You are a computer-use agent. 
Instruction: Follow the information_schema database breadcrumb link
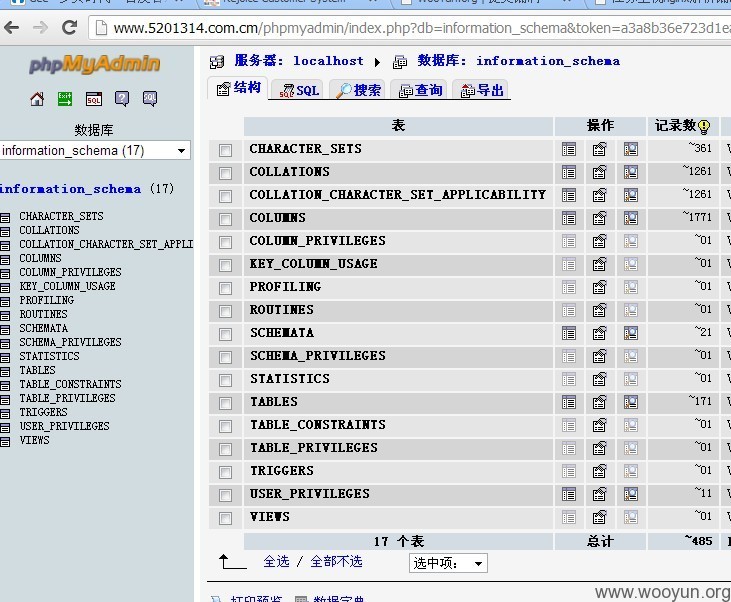pyautogui.click(x=548, y=61)
